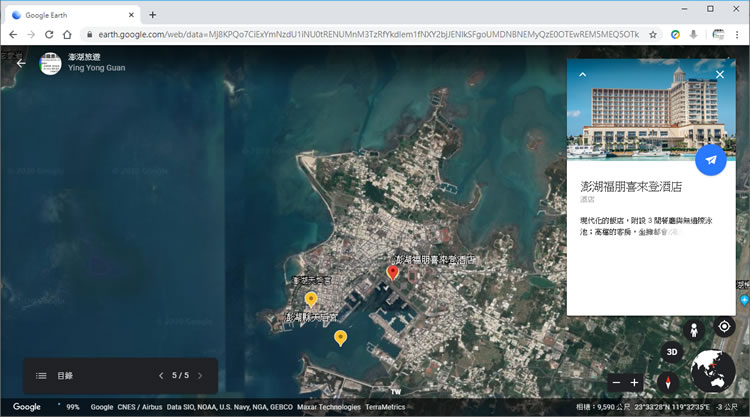Select the Google Earth browser tab
Screen dimensions: 750x417
[x=72, y=15]
